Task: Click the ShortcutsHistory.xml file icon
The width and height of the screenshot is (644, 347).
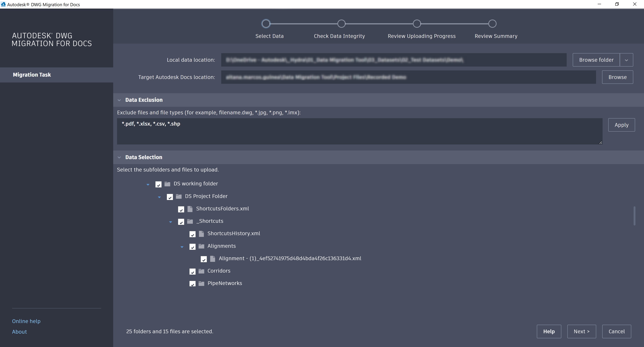Action: [201, 234]
